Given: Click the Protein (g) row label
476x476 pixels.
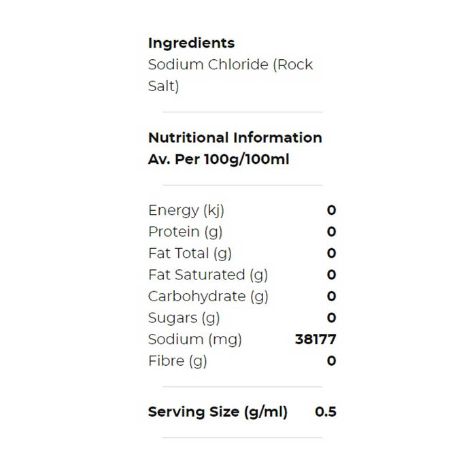Looking at the screenshot, I should [x=185, y=232].
